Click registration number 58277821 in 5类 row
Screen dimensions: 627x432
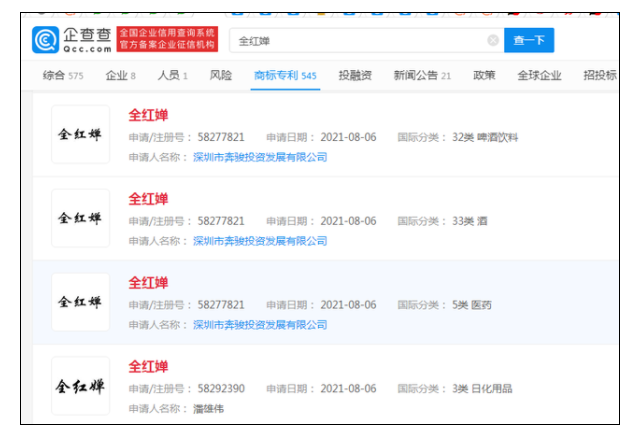click(x=221, y=305)
